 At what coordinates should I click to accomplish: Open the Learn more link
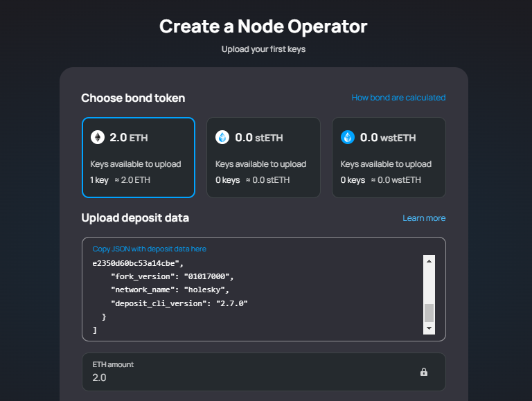click(424, 218)
